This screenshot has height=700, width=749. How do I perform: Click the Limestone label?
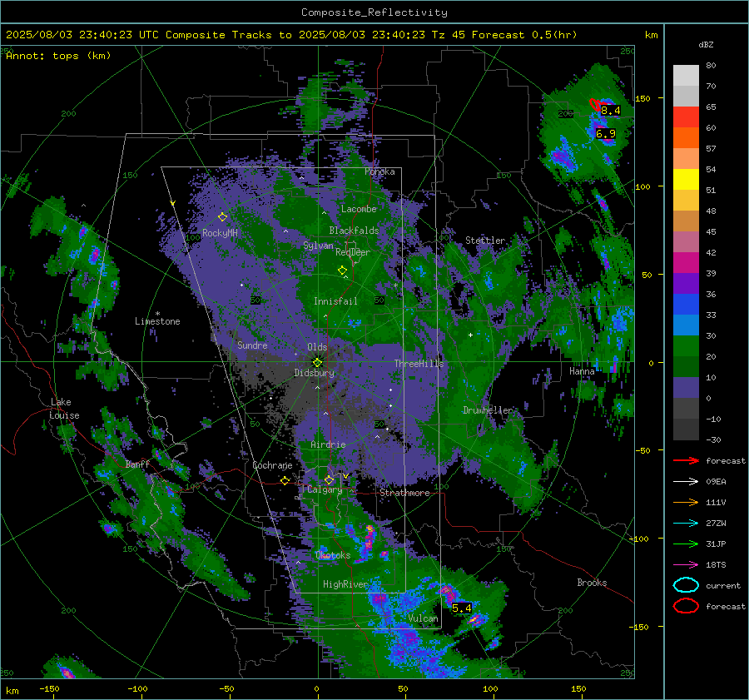(157, 321)
